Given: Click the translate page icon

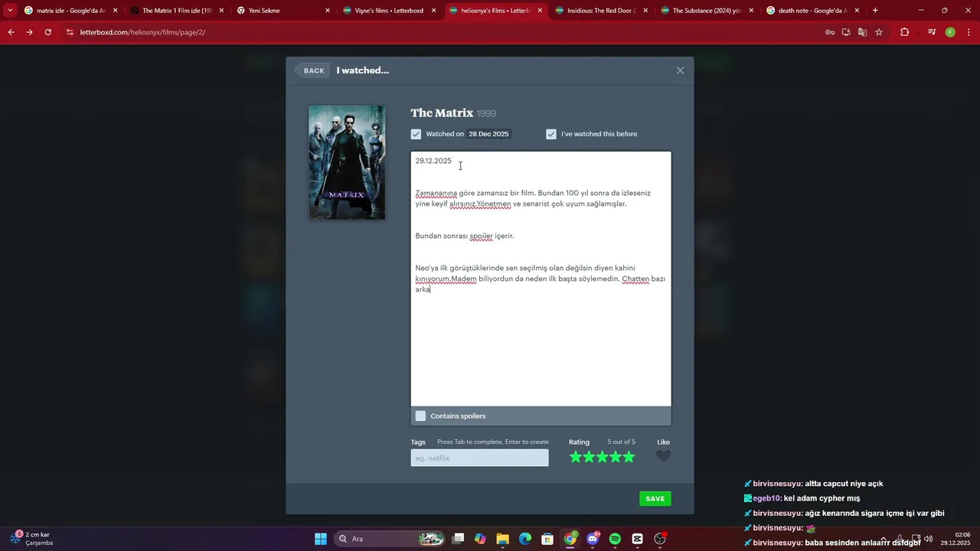Looking at the screenshot, I should click(862, 32).
